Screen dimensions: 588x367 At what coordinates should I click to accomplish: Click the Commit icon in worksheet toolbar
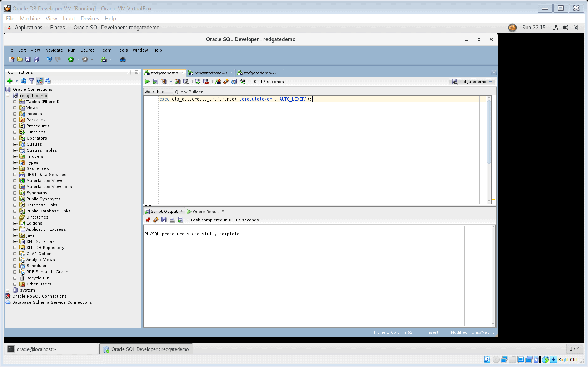coord(198,82)
